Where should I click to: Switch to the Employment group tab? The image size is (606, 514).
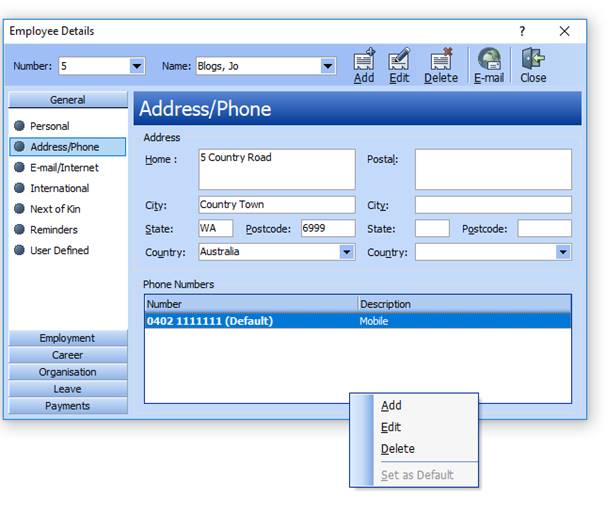68,338
